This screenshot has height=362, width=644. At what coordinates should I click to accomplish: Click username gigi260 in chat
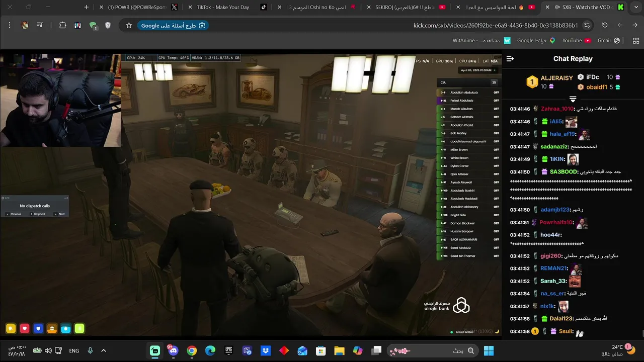[551, 256]
